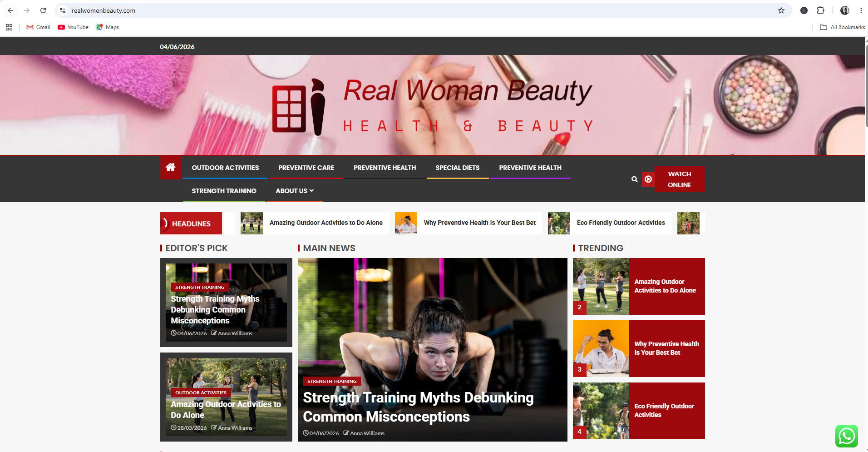868x452 pixels.
Task: Open Editor's Pick 'Amazing Outdoor Activities to Do Alone'
Action: tap(226, 409)
